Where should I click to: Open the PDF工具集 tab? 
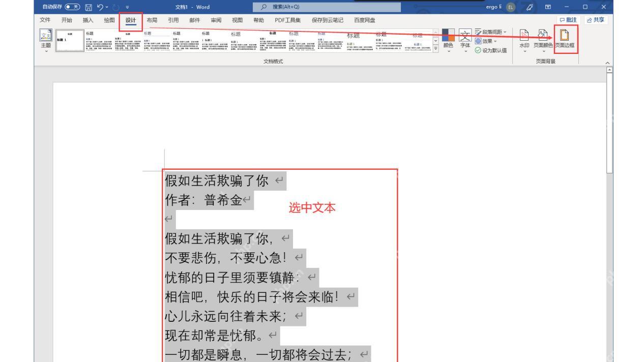[287, 20]
